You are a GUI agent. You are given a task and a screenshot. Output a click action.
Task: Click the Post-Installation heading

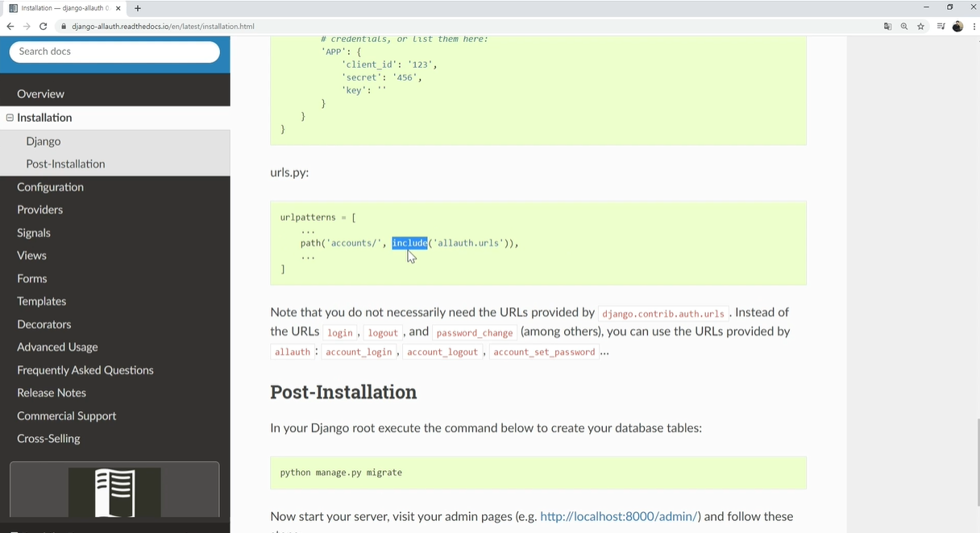(x=343, y=392)
